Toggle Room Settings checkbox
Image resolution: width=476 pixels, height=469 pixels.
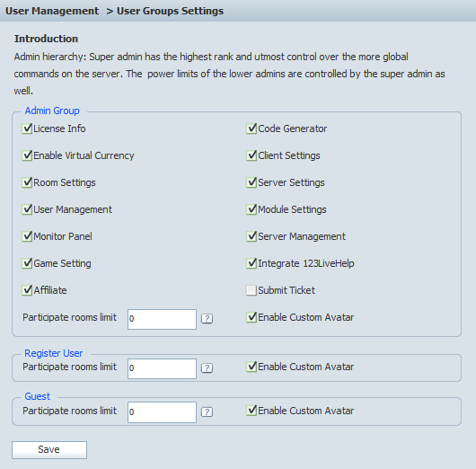tap(27, 182)
